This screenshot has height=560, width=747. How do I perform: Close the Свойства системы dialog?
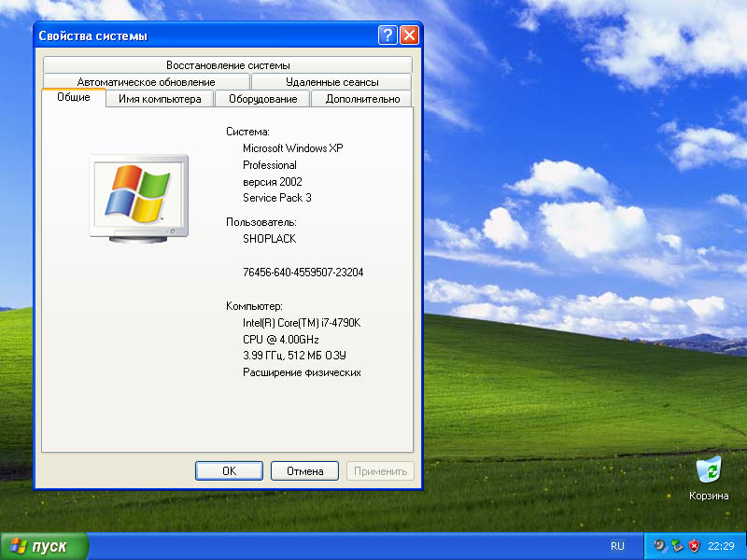(409, 35)
